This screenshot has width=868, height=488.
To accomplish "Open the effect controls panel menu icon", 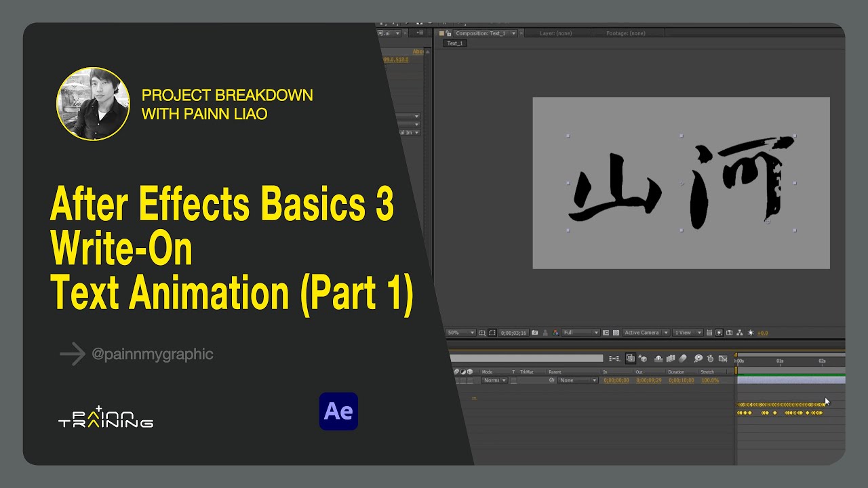I will coord(420,33).
